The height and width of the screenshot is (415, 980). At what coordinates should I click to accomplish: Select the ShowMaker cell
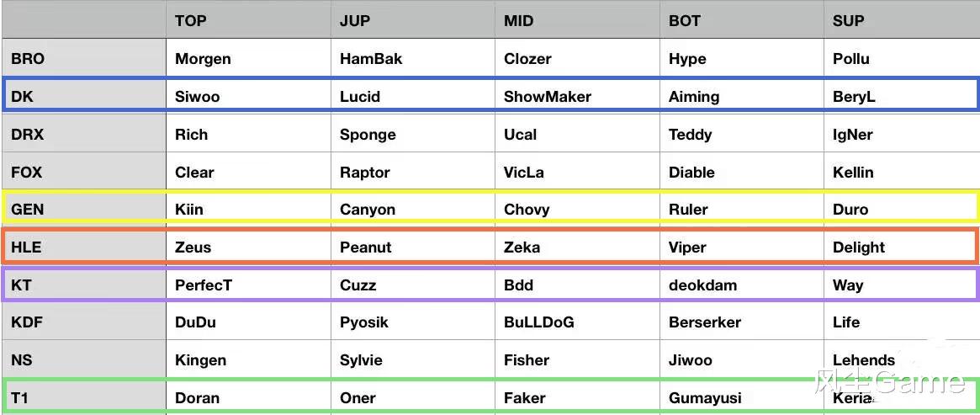click(x=577, y=96)
